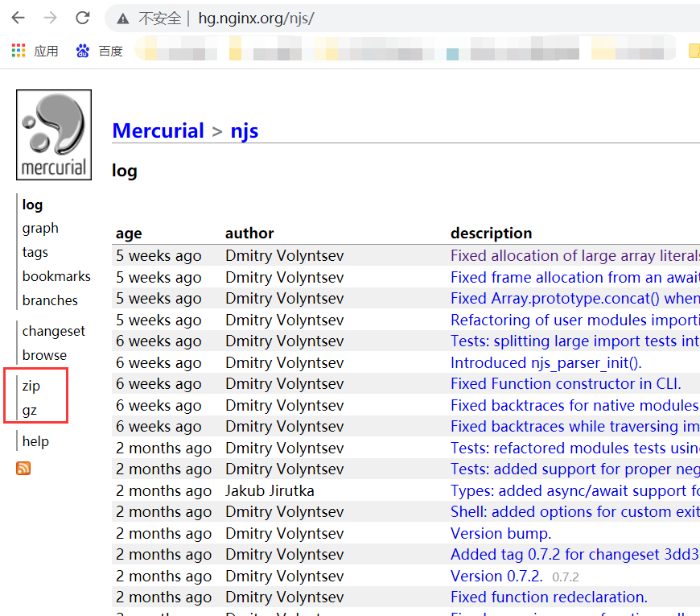View the tags page from the sidebar
The height and width of the screenshot is (616, 700).
point(35,252)
